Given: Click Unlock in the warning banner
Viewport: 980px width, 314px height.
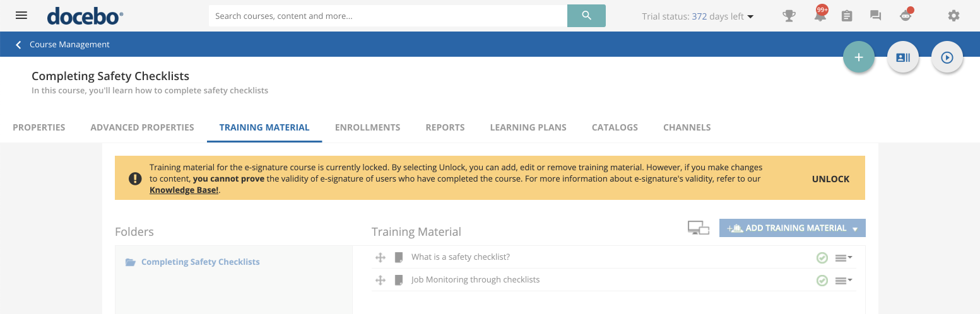Looking at the screenshot, I should click(830, 179).
